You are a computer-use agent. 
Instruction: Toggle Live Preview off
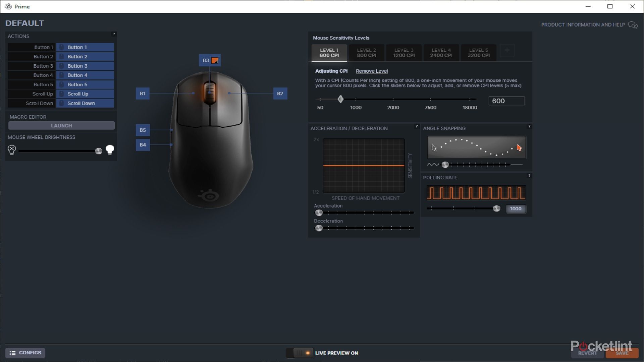[299, 353]
